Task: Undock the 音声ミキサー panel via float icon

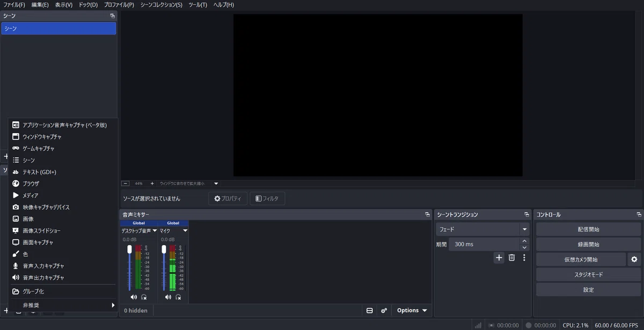Action: click(x=427, y=215)
